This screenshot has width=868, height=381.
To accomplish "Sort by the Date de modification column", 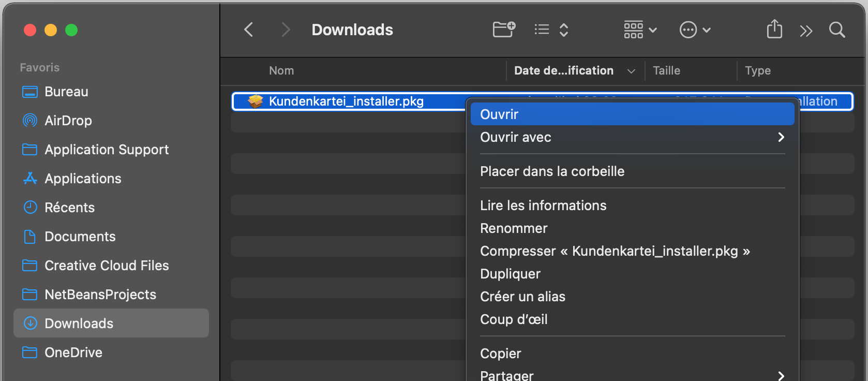I will 575,70.
